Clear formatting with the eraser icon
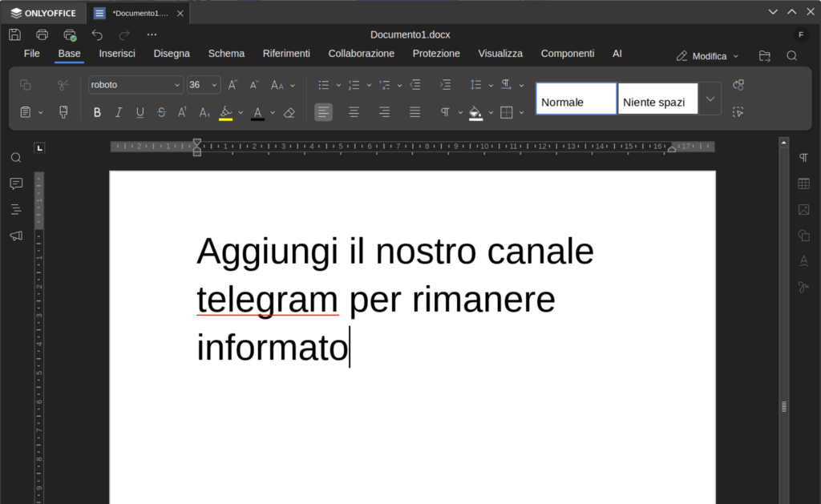This screenshot has height=504, width=821. (x=289, y=112)
